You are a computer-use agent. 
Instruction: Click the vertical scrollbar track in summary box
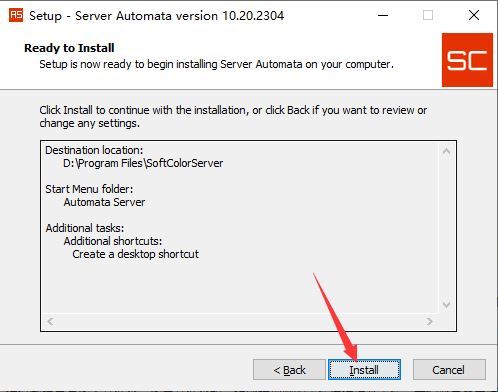(446, 228)
